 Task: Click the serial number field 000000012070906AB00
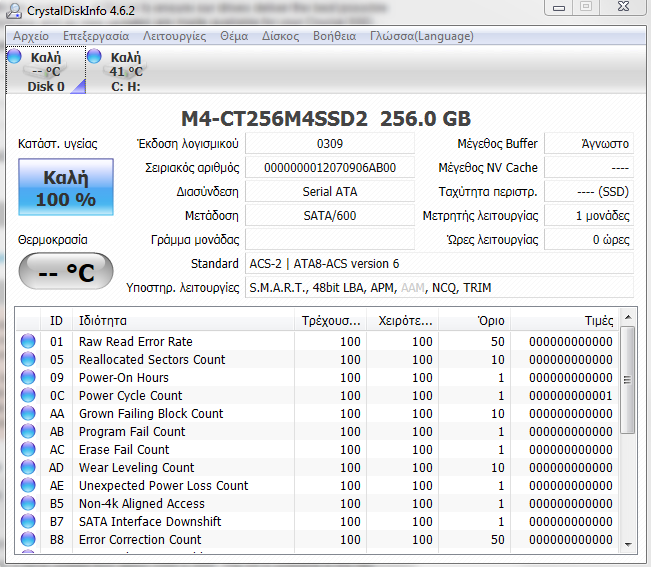(330, 168)
